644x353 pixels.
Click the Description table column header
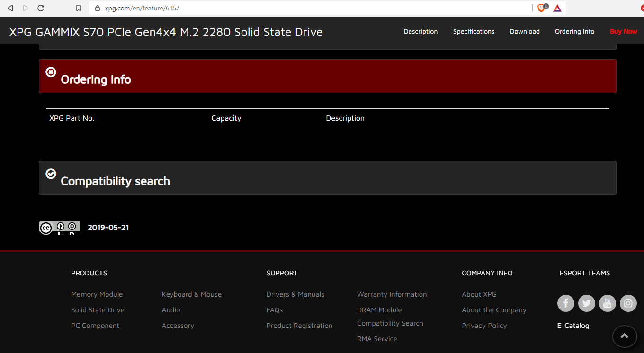coord(345,118)
